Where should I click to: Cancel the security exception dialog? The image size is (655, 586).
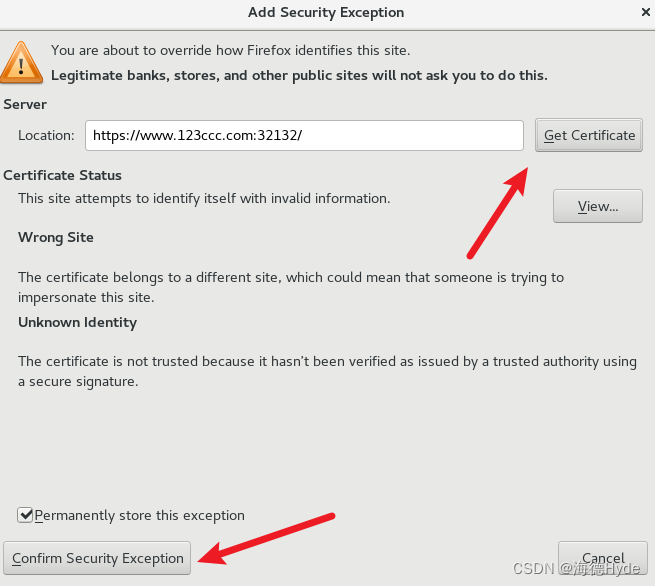coord(603,558)
